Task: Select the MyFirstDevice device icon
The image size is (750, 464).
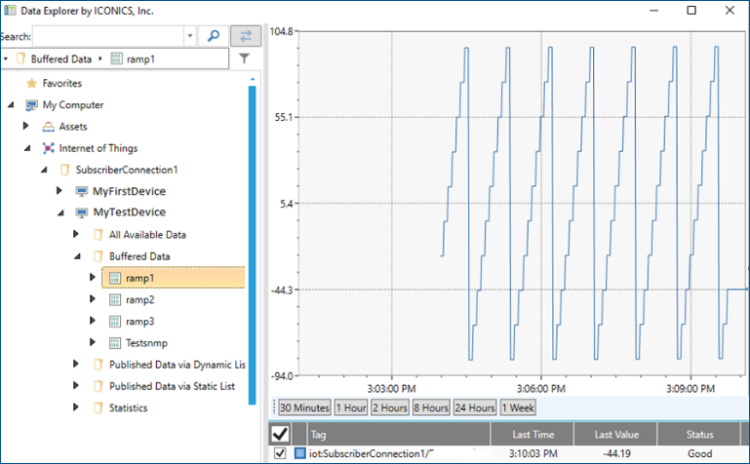Action: (81, 191)
